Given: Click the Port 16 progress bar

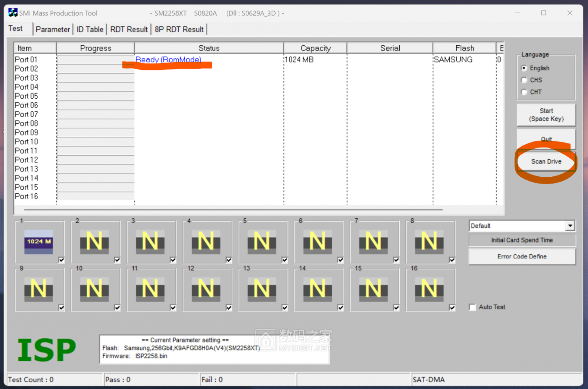Looking at the screenshot, I should [x=95, y=196].
